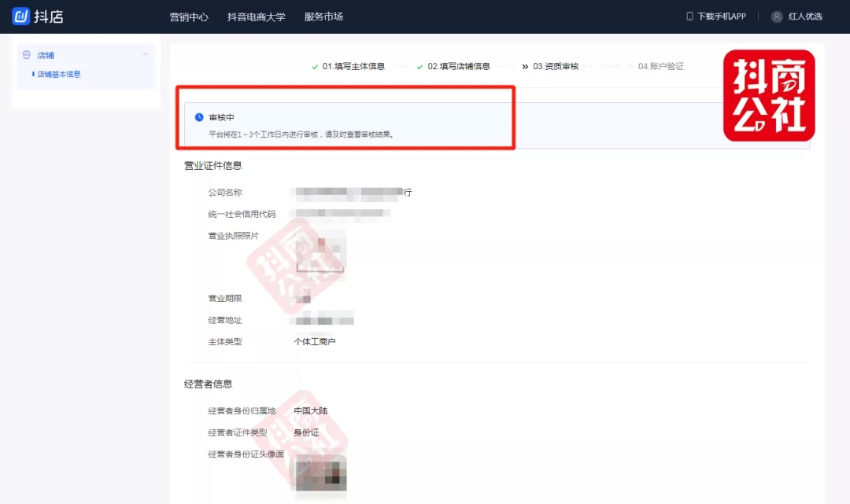The image size is (850, 504).
Task: Open the 营业执照照片 thumbnail image
Action: coord(320,255)
